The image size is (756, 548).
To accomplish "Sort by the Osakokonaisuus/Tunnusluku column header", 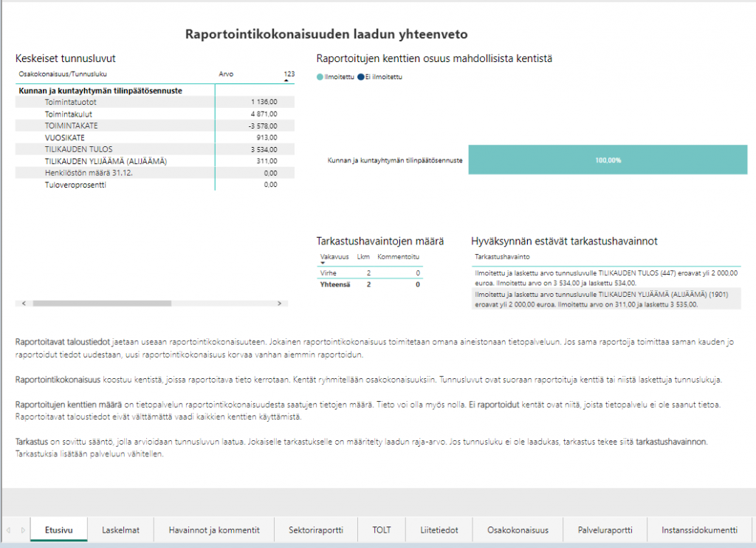I will (x=63, y=74).
